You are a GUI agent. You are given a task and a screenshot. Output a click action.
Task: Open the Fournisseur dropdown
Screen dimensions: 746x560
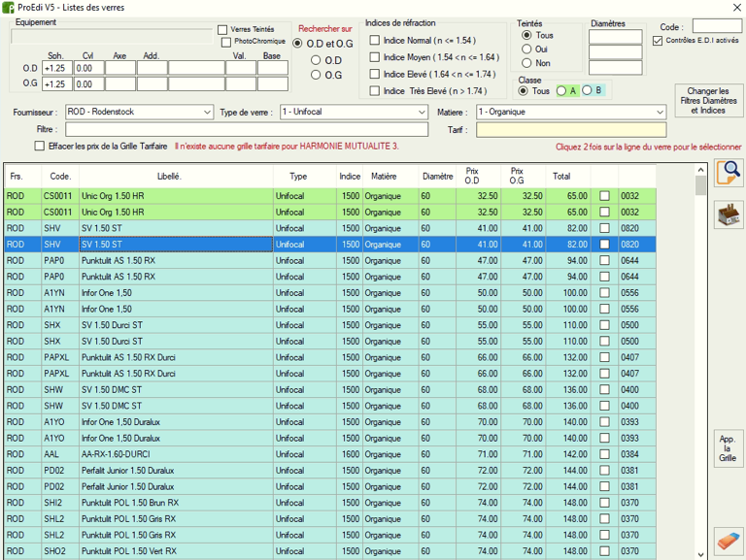coord(208,113)
